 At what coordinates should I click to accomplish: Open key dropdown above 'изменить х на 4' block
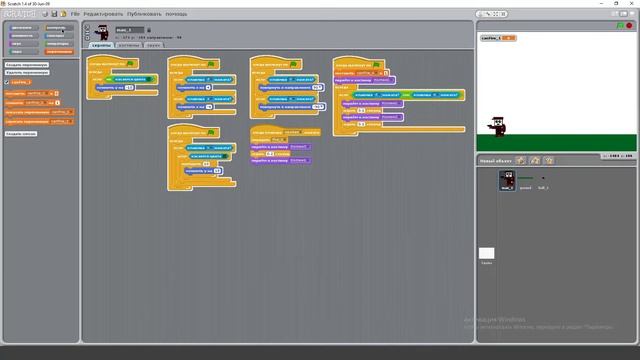click(209, 80)
